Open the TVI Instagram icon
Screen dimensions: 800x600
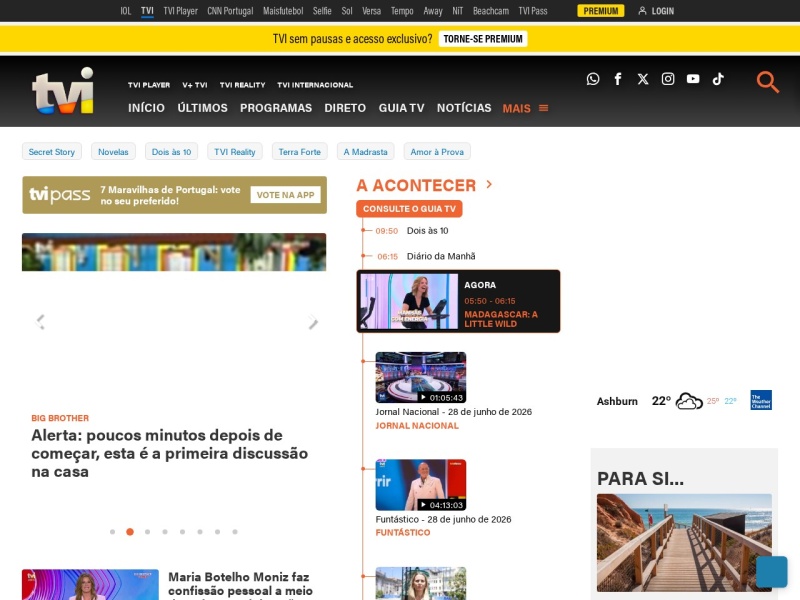pyautogui.click(x=668, y=79)
